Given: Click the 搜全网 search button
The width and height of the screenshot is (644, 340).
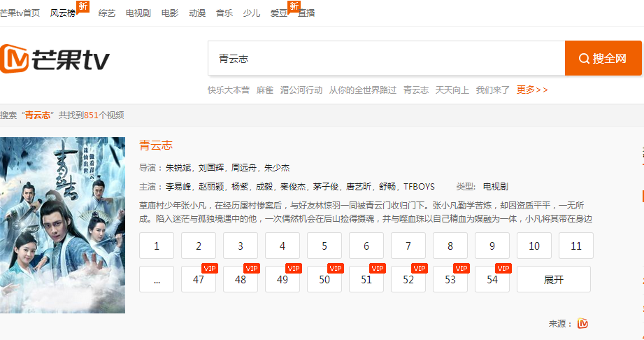Looking at the screenshot, I should pos(603,58).
